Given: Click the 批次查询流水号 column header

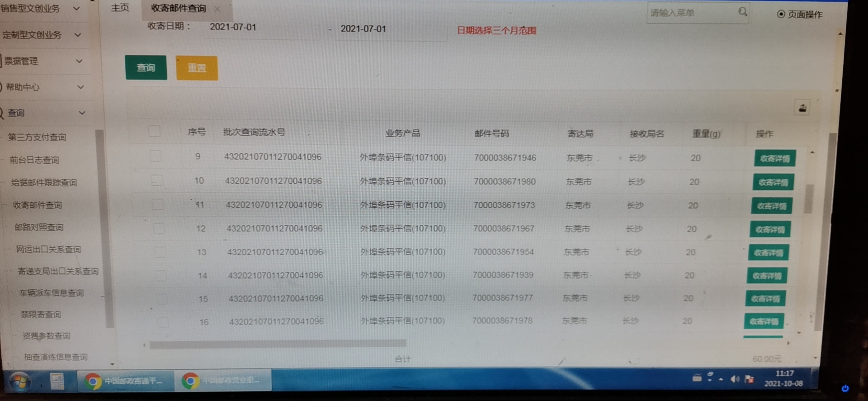Looking at the screenshot, I should 254,132.
